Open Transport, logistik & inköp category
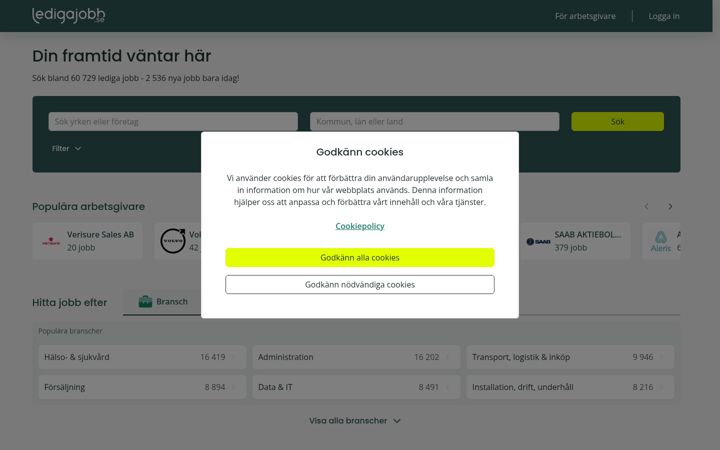The width and height of the screenshot is (720, 450). [570, 357]
